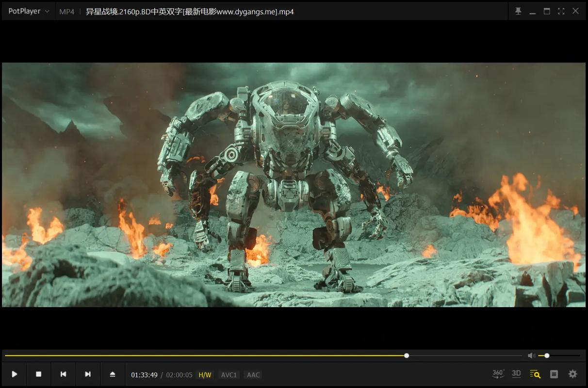Click the AVC1 video codec label
The image size is (588, 388).
tap(229, 375)
